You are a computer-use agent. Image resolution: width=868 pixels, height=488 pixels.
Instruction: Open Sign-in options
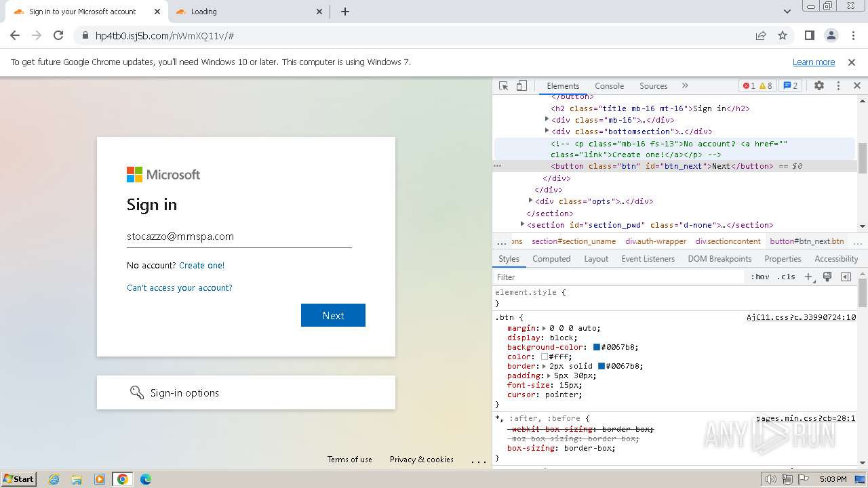tap(245, 392)
